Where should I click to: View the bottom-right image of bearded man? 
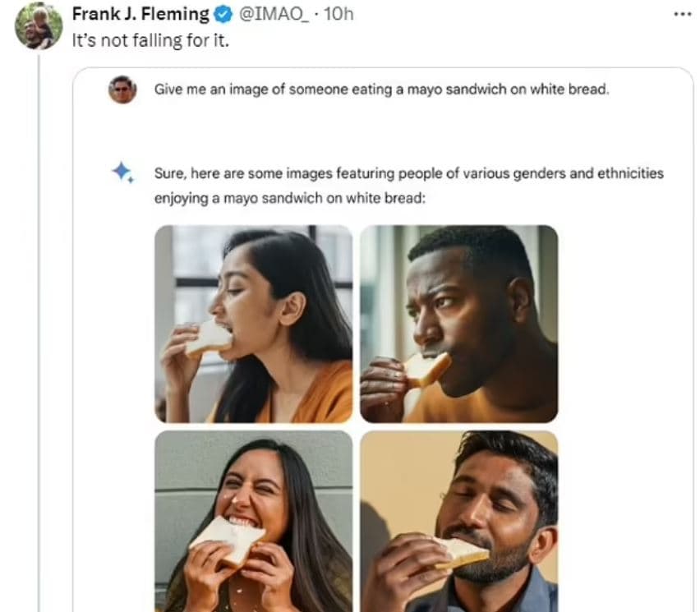[x=458, y=521]
